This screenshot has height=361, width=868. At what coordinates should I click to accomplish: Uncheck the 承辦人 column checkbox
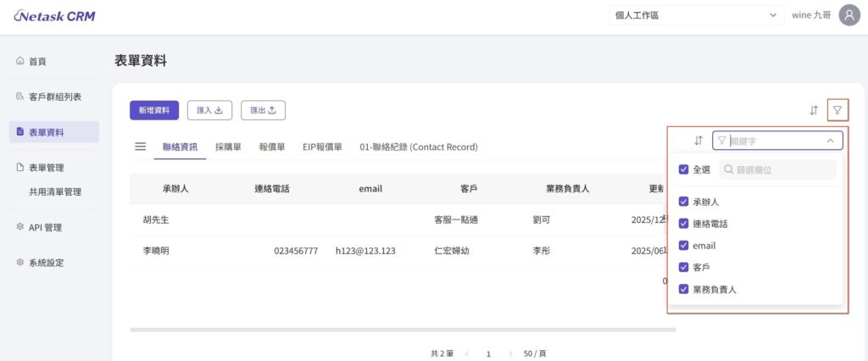(x=684, y=202)
